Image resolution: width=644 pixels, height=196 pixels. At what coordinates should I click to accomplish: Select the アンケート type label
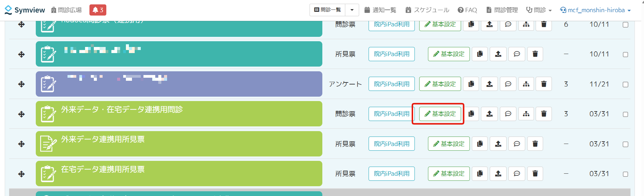(x=345, y=84)
